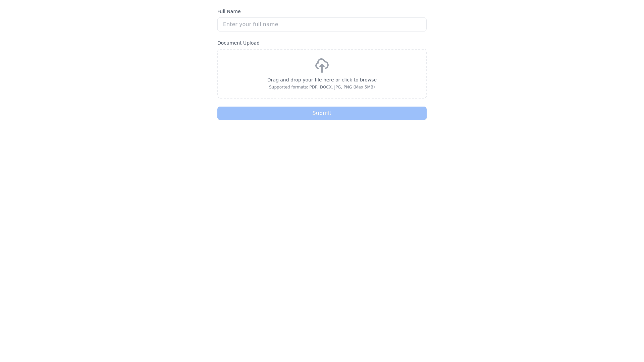Select the 'Enter your full name' placeholder field

(x=322, y=24)
